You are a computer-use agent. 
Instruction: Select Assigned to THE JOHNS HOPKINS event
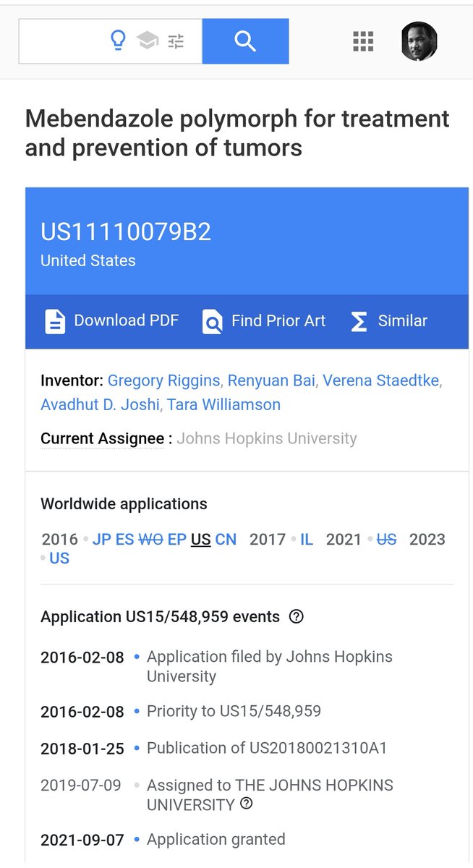tap(270, 794)
